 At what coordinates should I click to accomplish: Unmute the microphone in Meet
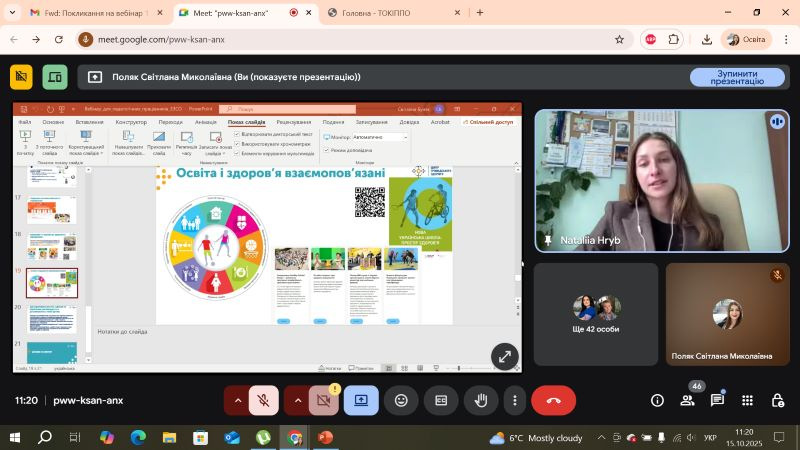tap(264, 400)
